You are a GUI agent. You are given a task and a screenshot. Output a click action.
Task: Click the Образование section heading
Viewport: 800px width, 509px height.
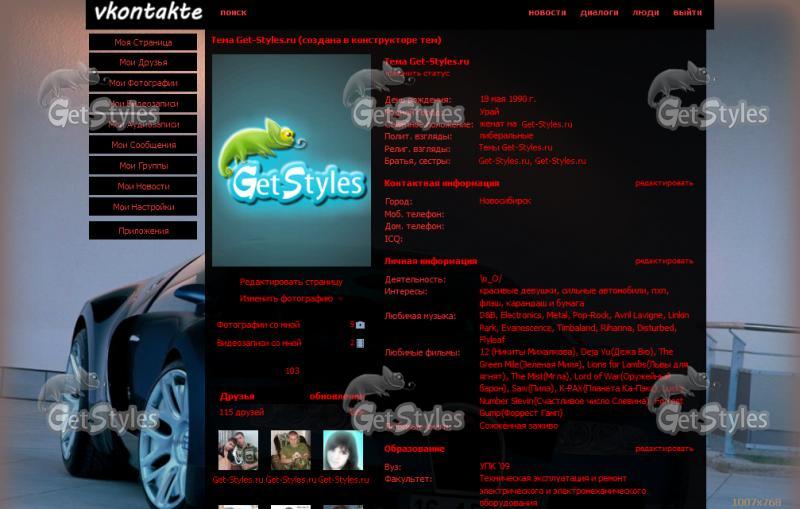click(414, 449)
